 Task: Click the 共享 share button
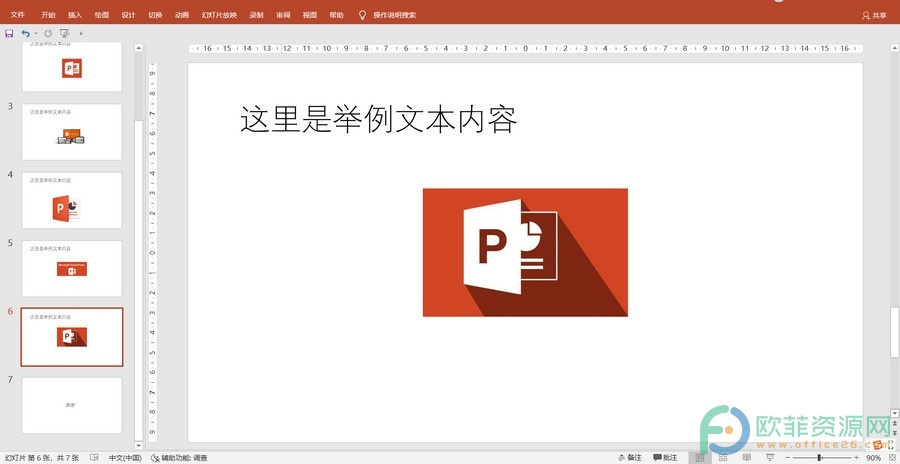coord(874,16)
